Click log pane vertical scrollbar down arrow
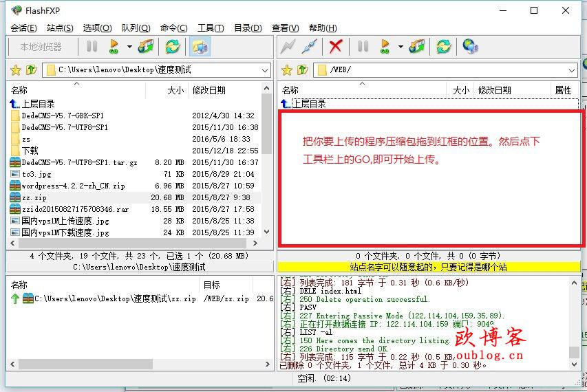 click(x=575, y=364)
